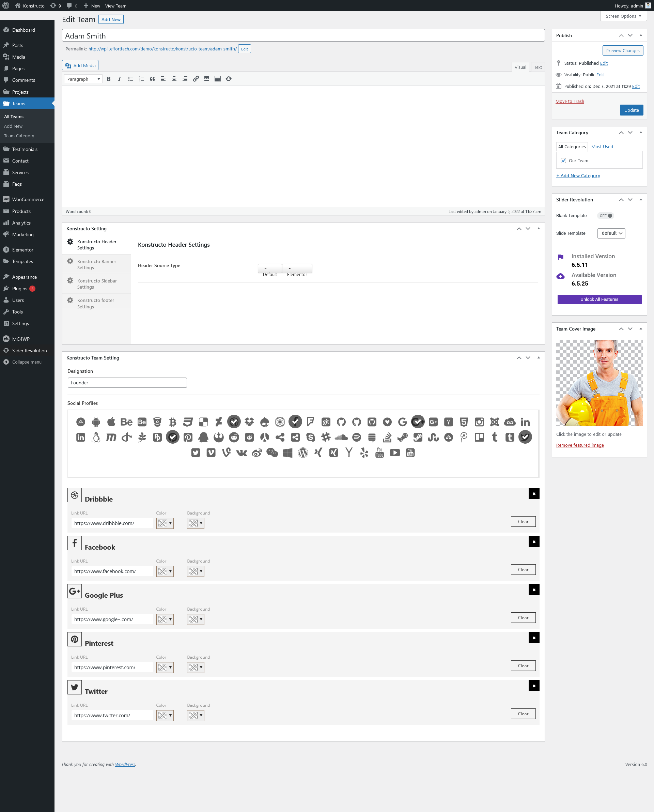Click the blockquote icon in the editor toolbar
The width and height of the screenshot is (654, 812).
[x=152, y=79]
